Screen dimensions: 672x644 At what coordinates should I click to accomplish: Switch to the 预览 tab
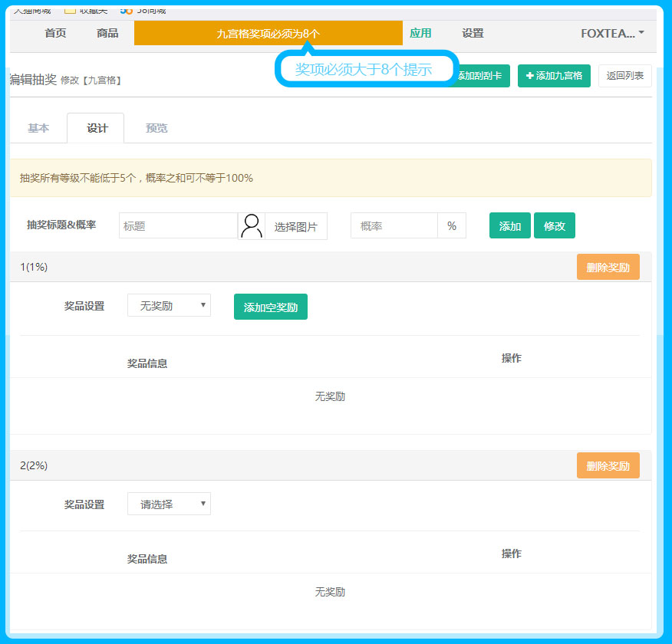(156, 128)
